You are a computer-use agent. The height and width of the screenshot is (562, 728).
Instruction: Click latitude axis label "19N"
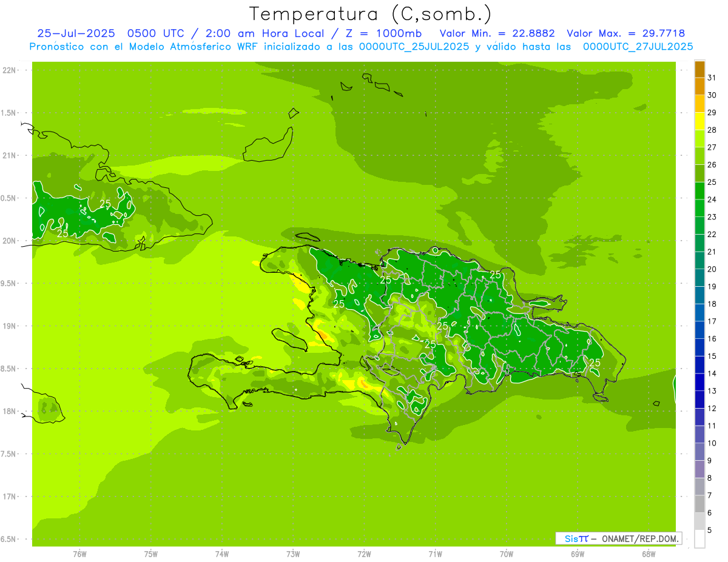coord(9,326)
